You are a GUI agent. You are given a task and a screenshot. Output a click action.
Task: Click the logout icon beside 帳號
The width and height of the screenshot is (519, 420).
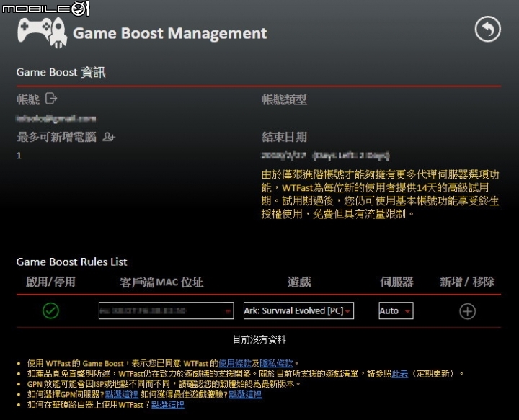click(51, 99)
